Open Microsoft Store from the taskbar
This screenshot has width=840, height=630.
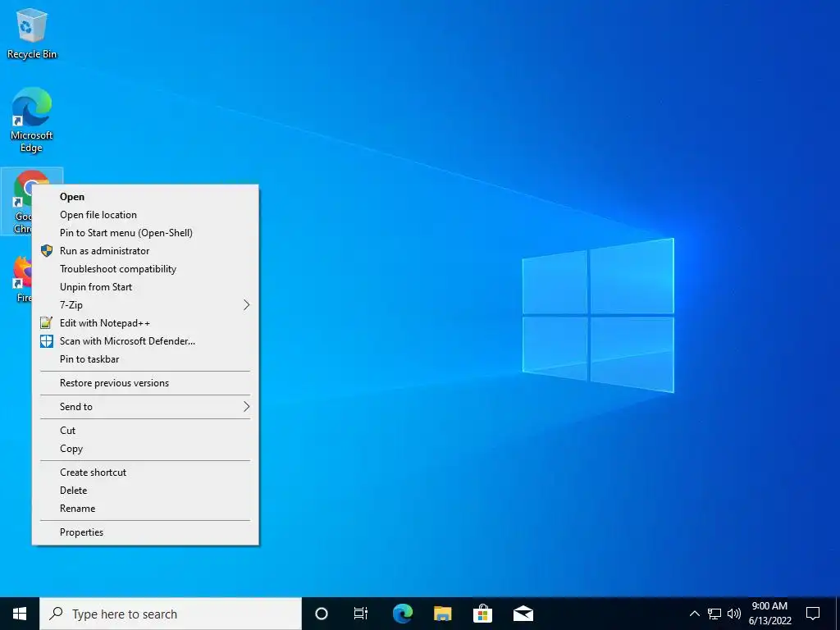(482, 614)
